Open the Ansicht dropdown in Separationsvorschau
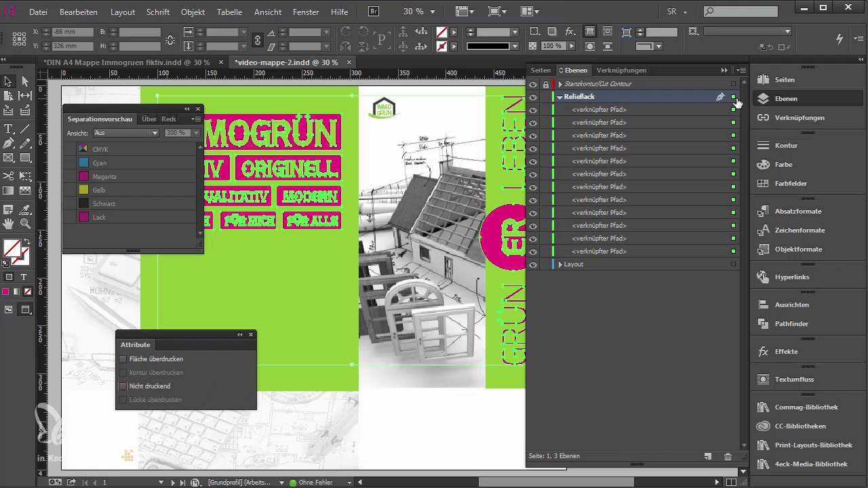This screenshot has height=488, width=868. coord(125,133)
